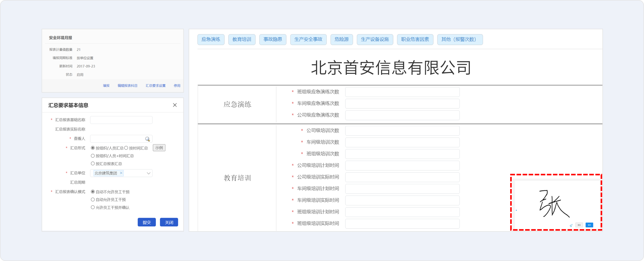This screenshot has width=644, height=261.
Task: Choose 允许员工干预并确认 confirmation mode
Action: [93, 207]
